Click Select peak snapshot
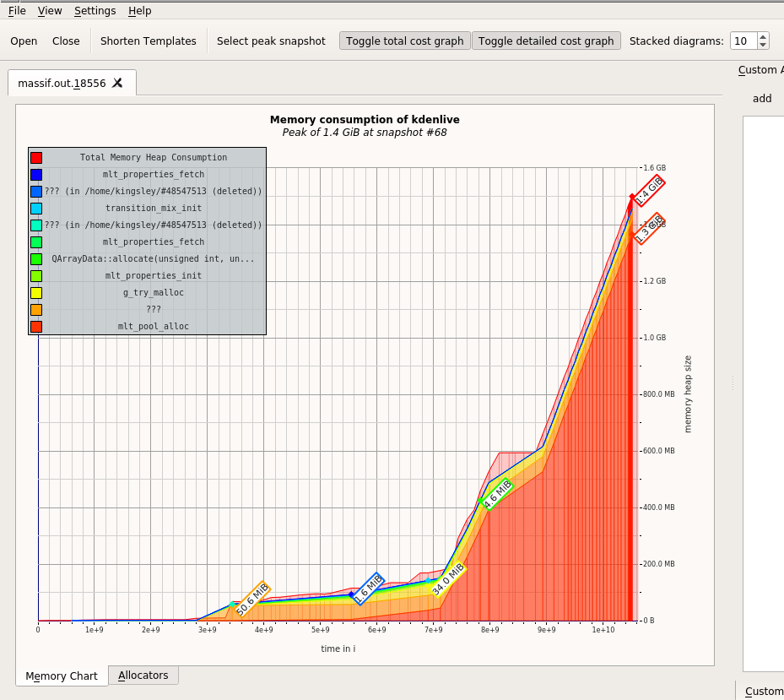 tap(271, 41)
